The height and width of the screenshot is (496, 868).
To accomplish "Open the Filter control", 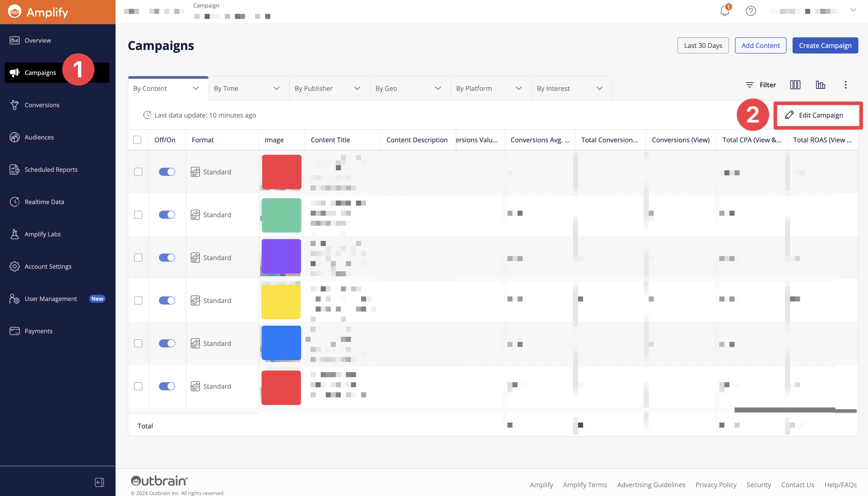I will [x=761, y=85].
